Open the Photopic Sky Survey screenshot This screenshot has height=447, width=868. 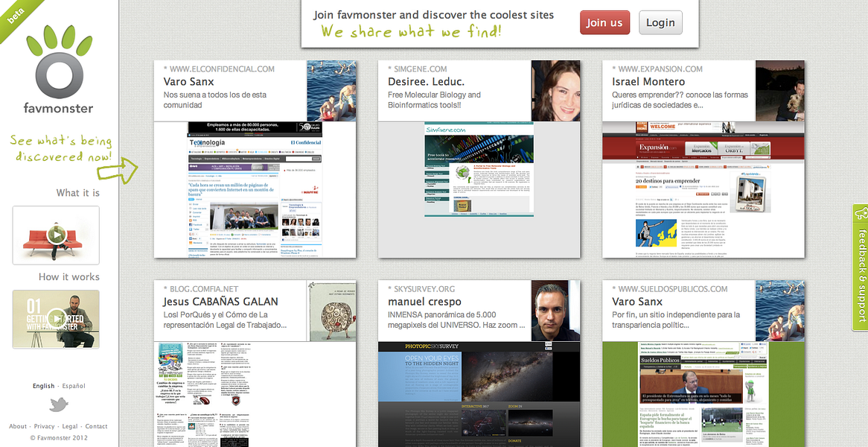pyautogui.click(x=479, y=394)
